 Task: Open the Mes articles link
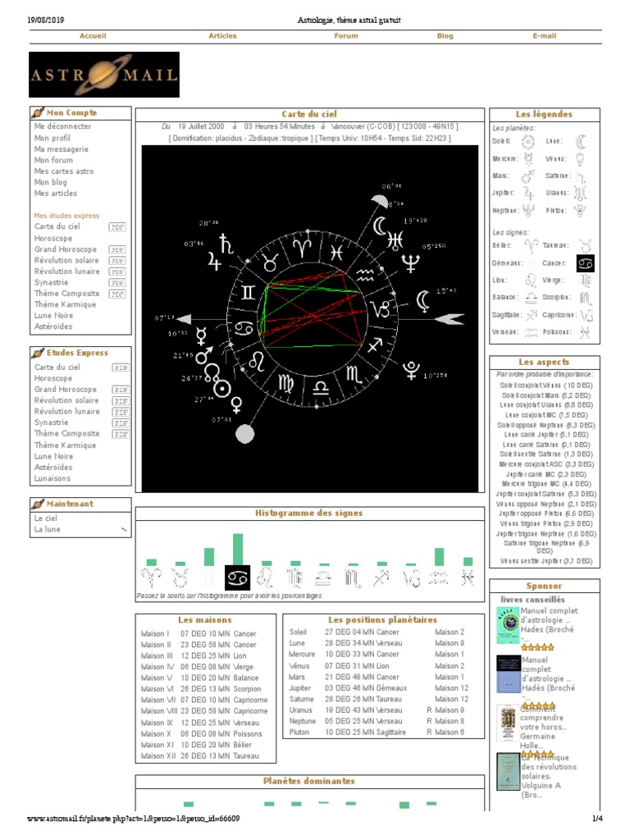[x=55, y=194]
